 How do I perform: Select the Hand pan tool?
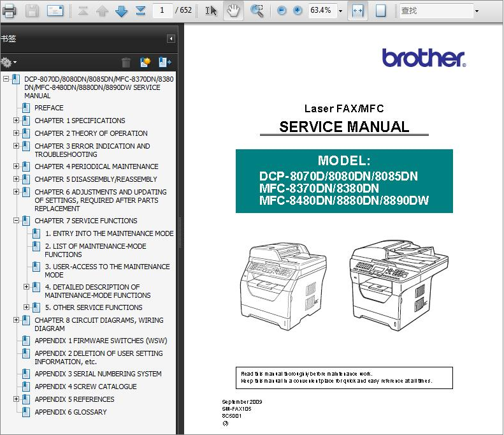(233, 11)
